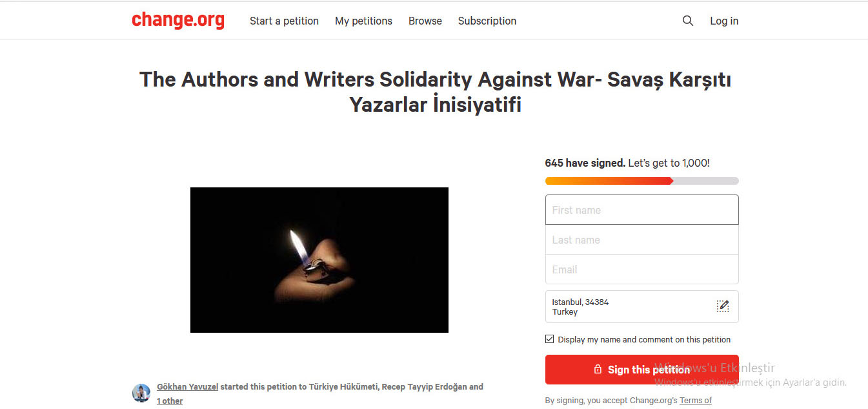Focus the First name field
This screenshot has height=409, width=868.
tap(642, 210)
